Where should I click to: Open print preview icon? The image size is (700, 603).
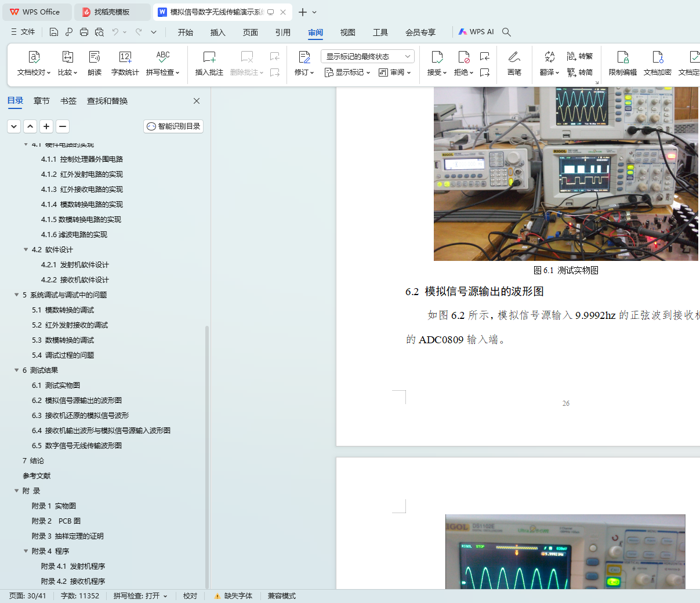[x=99, y=32]
